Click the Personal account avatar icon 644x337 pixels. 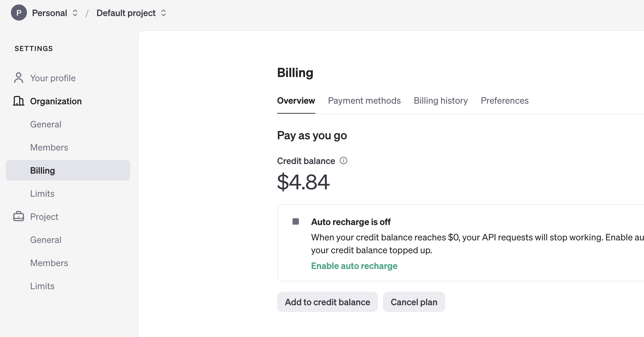point(19,13)
